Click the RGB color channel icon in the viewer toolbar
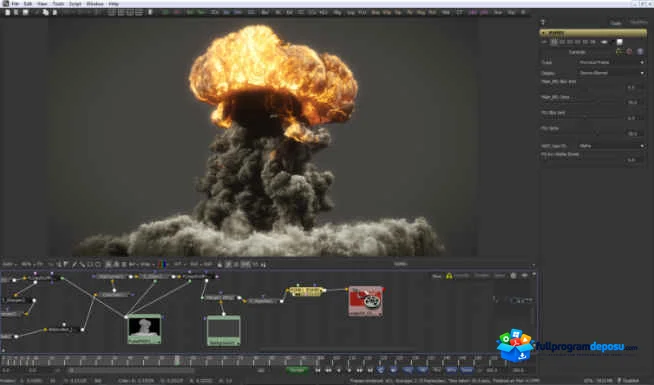Viewport: 654px width, 385px height. pyautogui.click(x=162, y=264)
